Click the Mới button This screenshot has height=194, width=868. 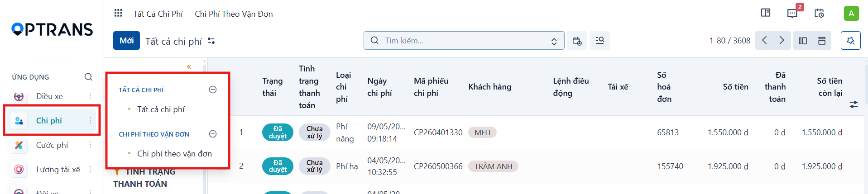[x=126, y=41]
